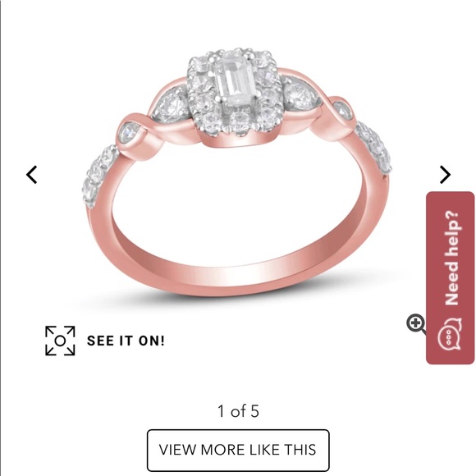The height and width of the screenshot is (476, 476).
Task: Click the right pear-shaped side stone
Action: pos(300,94)
